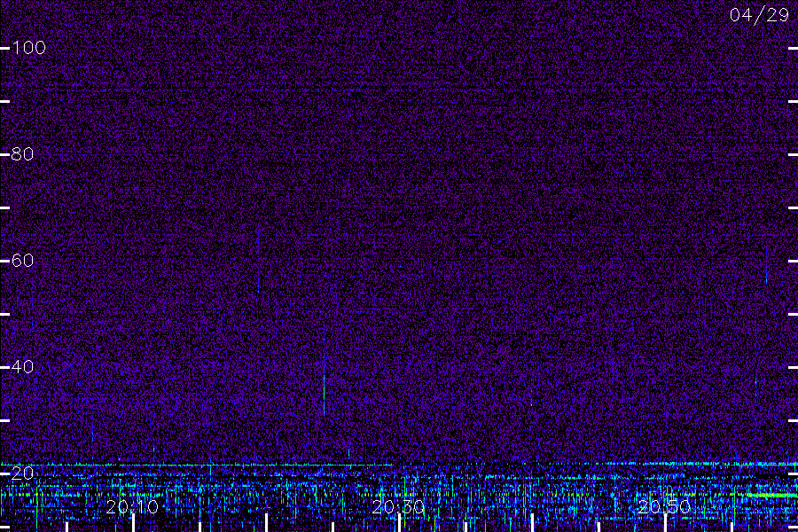Click the 20:50 time label
798x532 pixels.
(x=664, y=507)
